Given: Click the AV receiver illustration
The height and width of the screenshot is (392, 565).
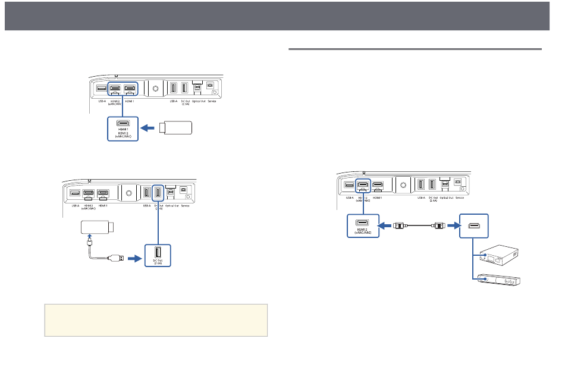Looking at the screenshot, I should point(500,255).
